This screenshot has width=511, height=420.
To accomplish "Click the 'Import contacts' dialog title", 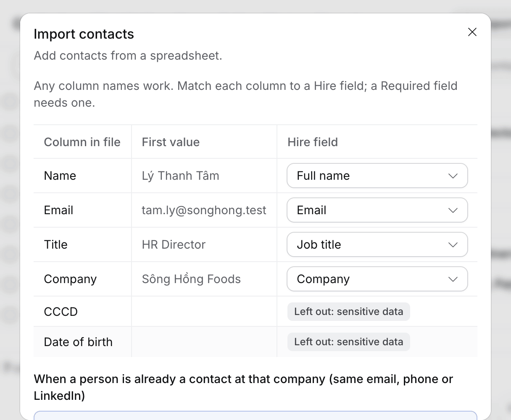I will point(84,34).
